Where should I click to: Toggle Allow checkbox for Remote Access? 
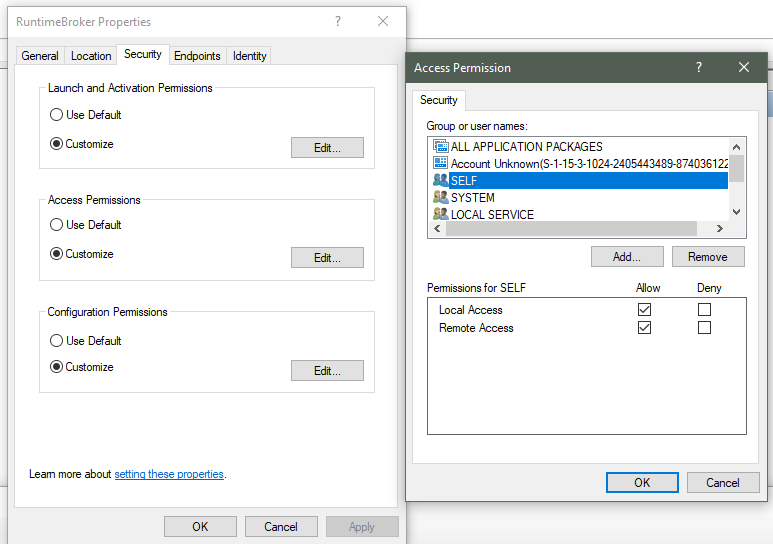click(644, 327)
